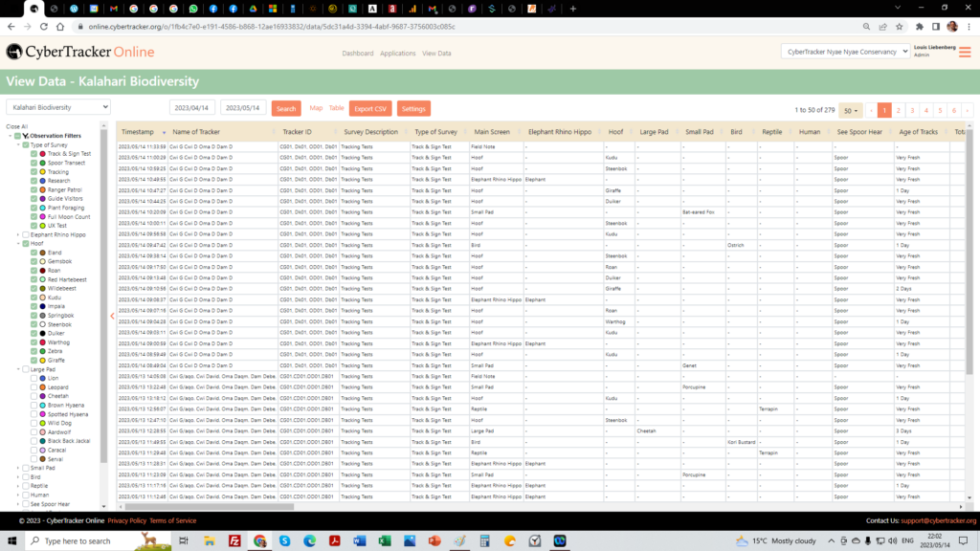Click the share page icon in address bar
The width and height of the screenshot is (980, 551).
tap(883, 27)
